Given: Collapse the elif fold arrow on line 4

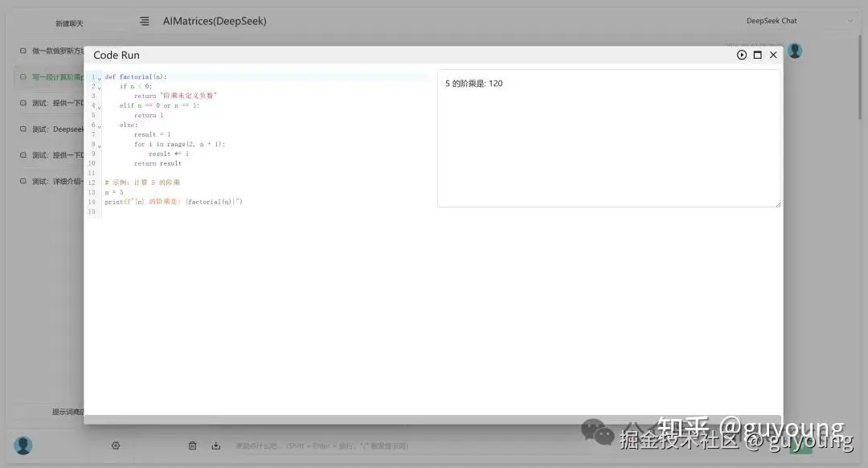Looking at the screenshot, I should coord(100,107).
